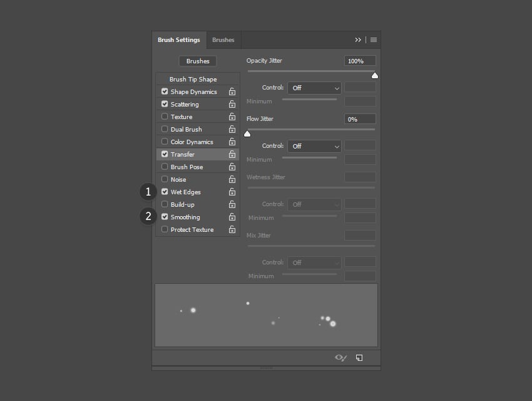Open the Brush Settings panel menu
The height and width of the screenshot is (401, 532).
click(x=373, y=39)
